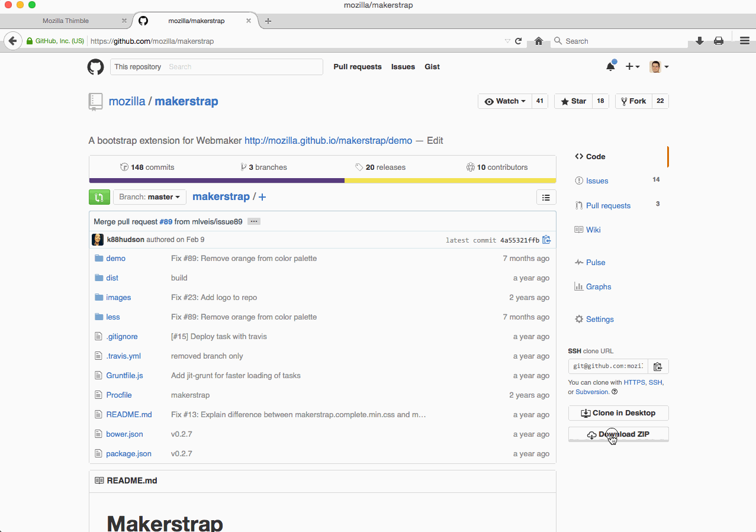Screen dimensions: 756x532
Task: Expand the merge commit message ellipsis
Action: (253, 221)
